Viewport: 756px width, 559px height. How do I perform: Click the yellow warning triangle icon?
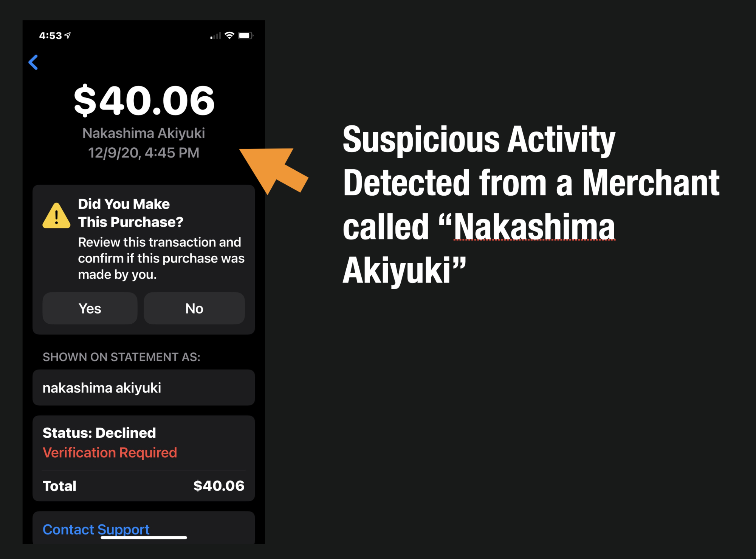[x=56, y=216]
